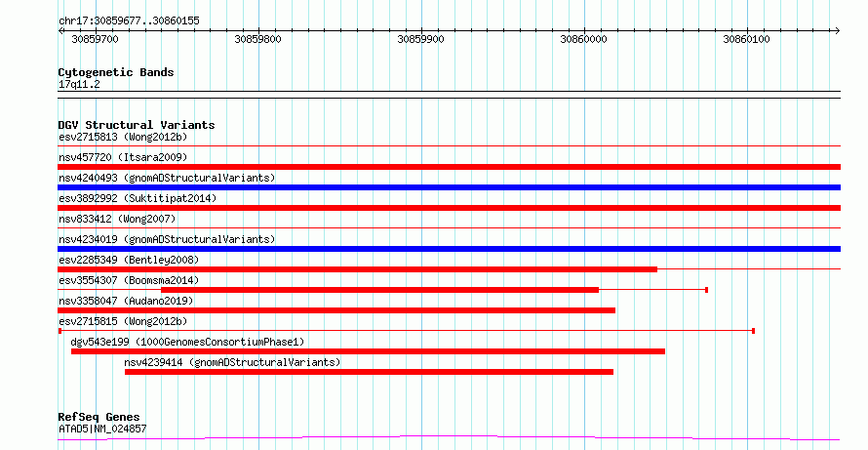This screenshot has height=450, width=868.
Task: Click the left end marker of esv2715815
Action: 59,331
